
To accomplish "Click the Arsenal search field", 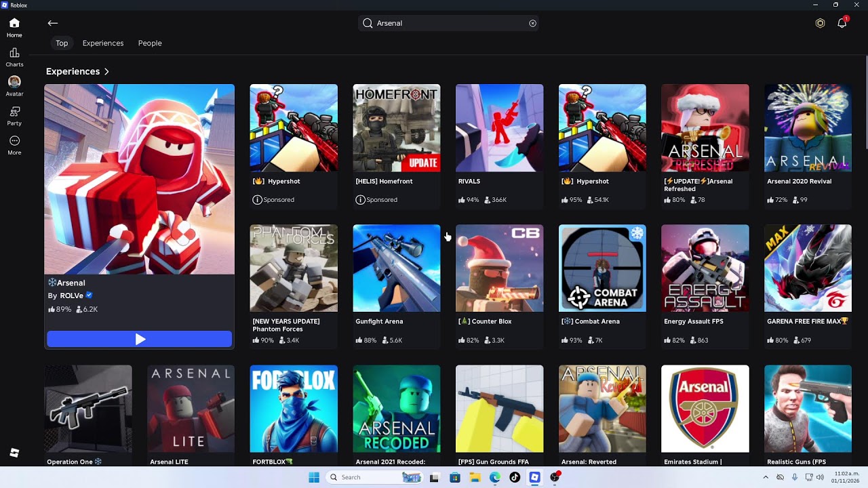I will point(449,23).
